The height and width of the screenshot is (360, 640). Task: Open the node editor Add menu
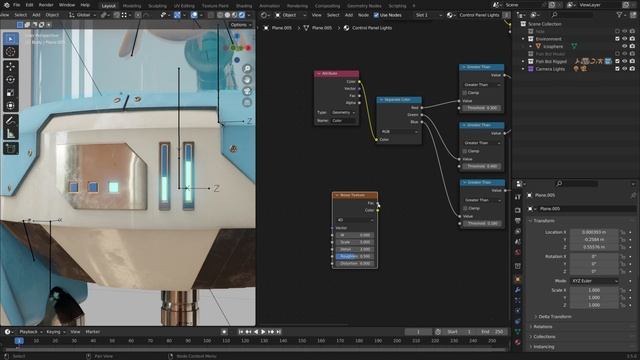click(349, 15)
